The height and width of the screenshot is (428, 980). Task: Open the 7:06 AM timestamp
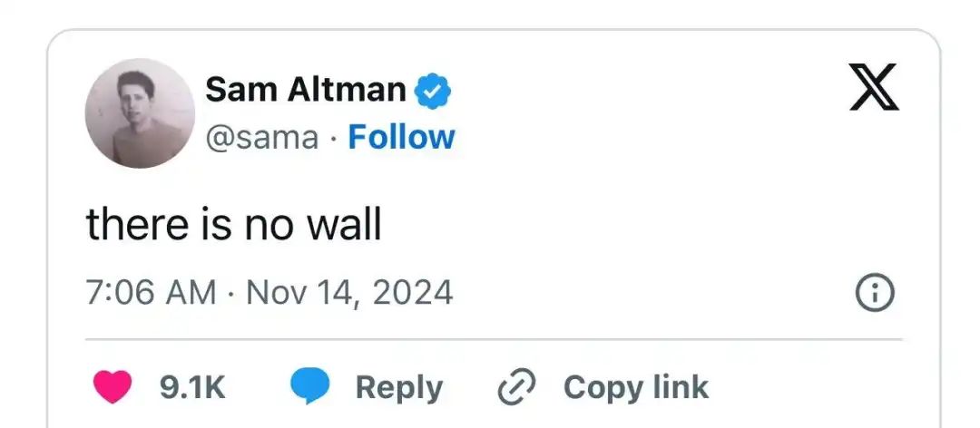click(152, 293)
